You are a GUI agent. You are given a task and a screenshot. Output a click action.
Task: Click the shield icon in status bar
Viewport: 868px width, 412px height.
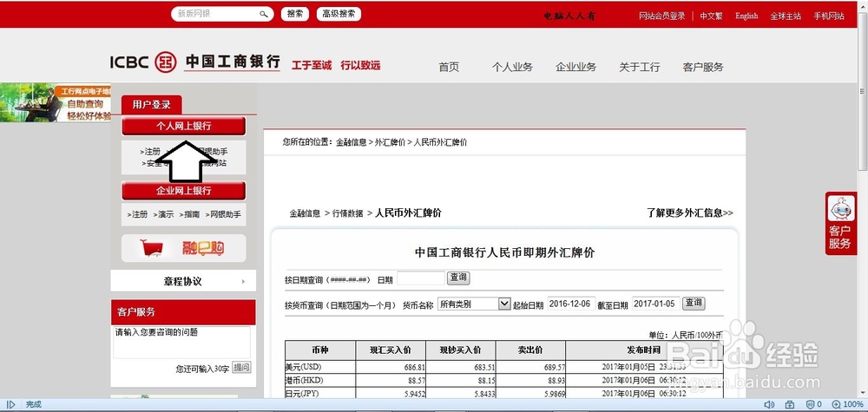click(x=809, y=405)
